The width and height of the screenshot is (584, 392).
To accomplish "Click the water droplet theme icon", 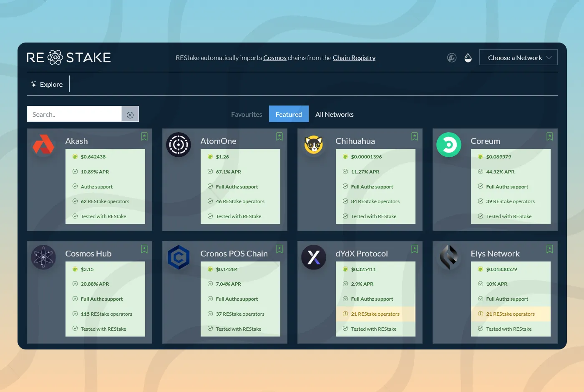I will click(468, 58).
